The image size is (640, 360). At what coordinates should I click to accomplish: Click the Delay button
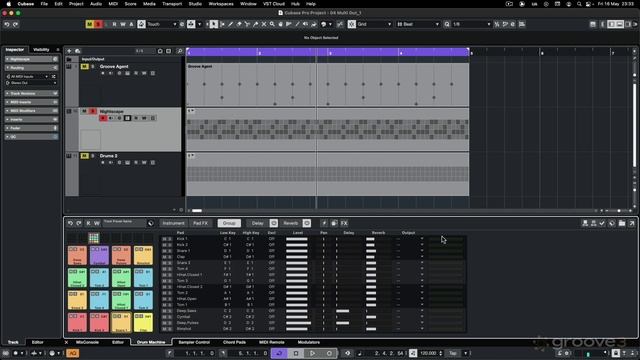pyautogui.click(x=258, y=223)
